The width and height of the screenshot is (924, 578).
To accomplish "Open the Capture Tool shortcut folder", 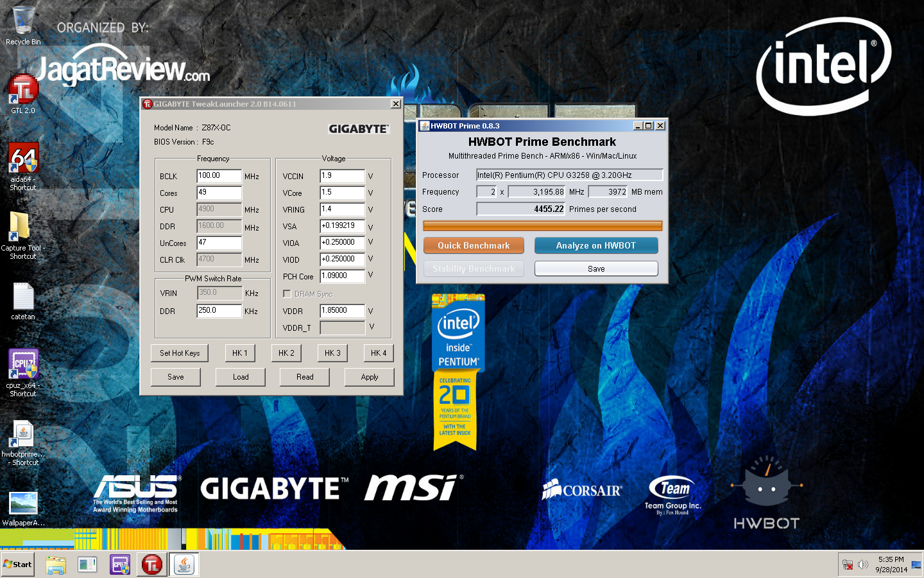I will tap(22, 235).
